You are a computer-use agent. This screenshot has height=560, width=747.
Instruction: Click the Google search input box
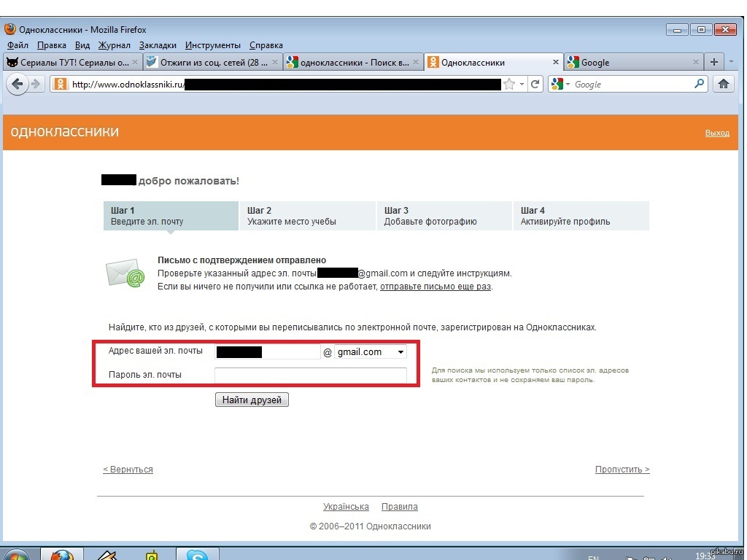(x=632, y=85)
